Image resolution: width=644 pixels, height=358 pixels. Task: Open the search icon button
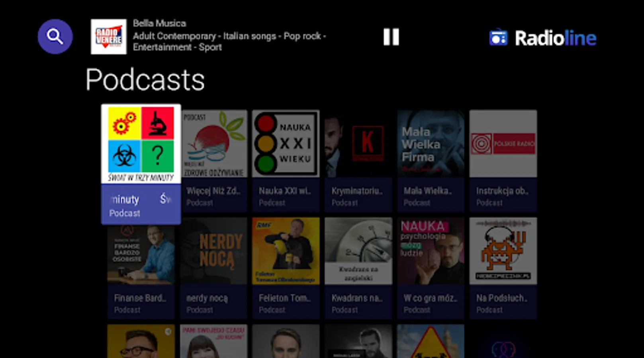tap(55, 37)
